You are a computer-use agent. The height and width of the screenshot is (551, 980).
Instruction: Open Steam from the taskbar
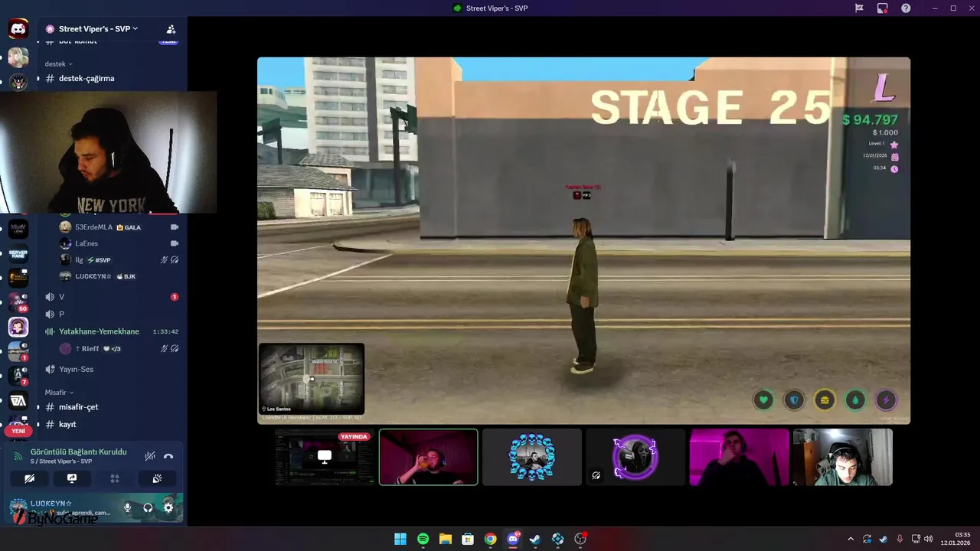(x=535, y=539)
